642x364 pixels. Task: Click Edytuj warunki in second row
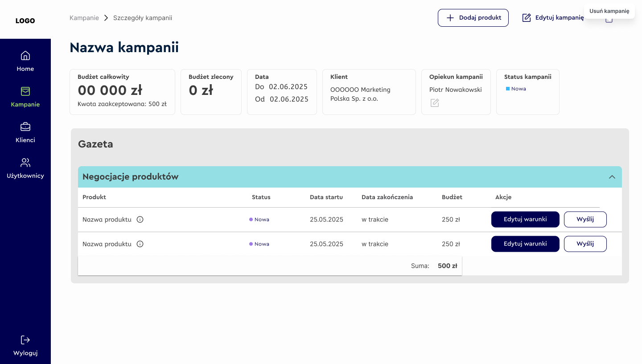click(525, 244)
